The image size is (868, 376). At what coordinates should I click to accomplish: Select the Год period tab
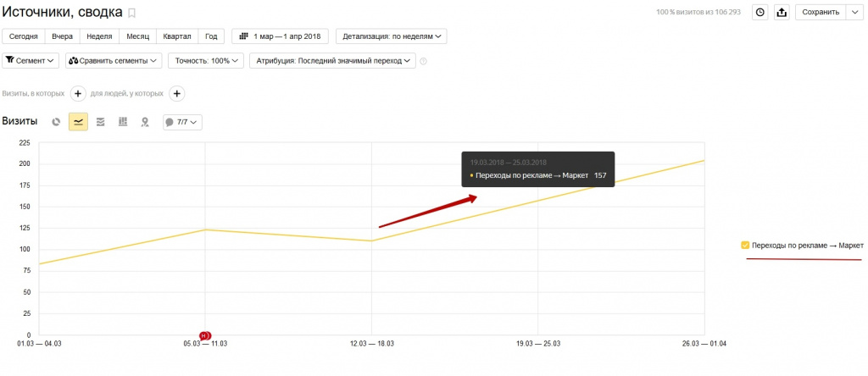point(211,36)
